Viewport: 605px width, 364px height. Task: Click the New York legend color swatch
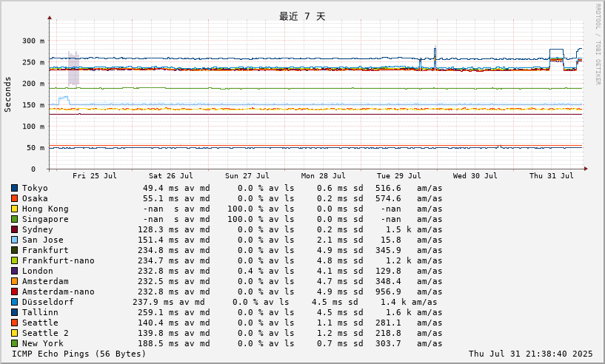click(14, 344)
